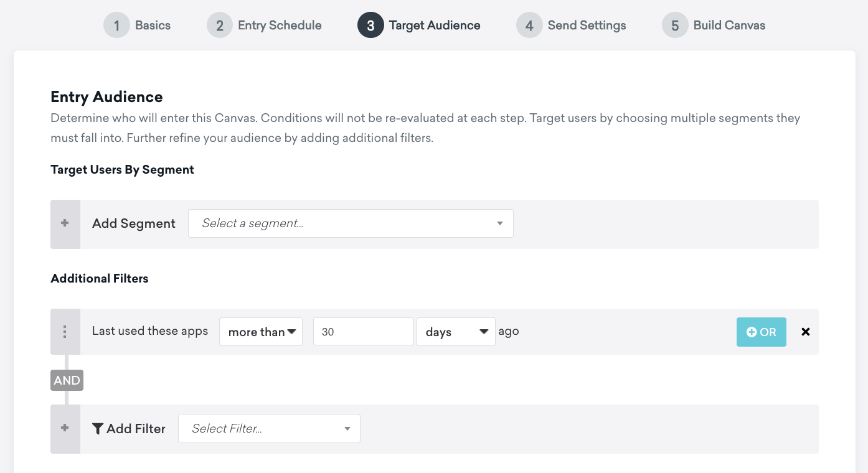Toggle the AND connector badge

(x=67, y=380)
